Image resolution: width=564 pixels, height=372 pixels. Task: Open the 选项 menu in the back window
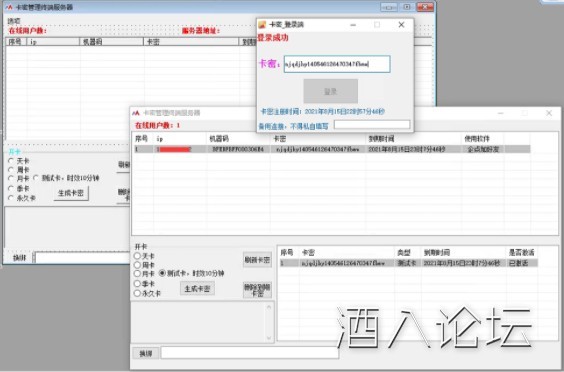point(14,21)
